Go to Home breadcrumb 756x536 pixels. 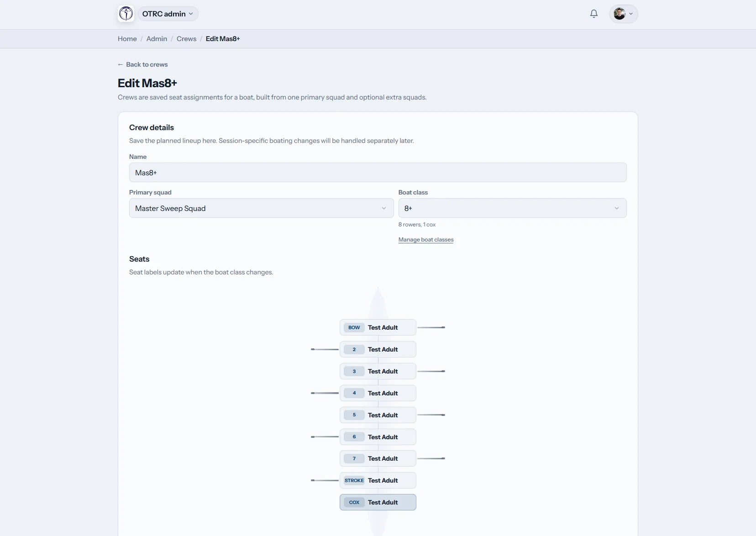127,39
